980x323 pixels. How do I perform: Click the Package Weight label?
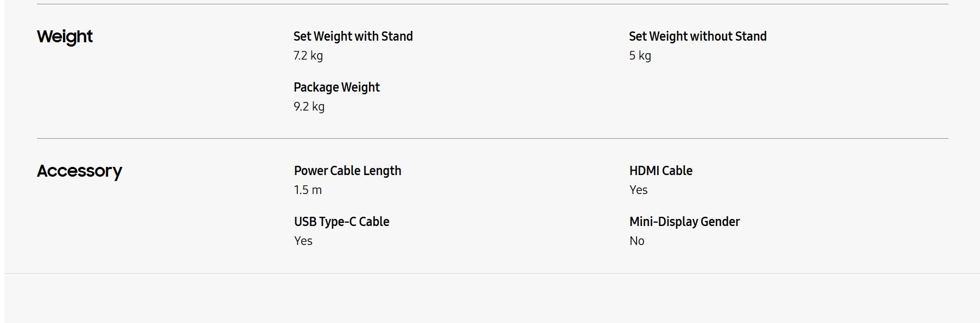pyautogui.click(x=336, y=87)
